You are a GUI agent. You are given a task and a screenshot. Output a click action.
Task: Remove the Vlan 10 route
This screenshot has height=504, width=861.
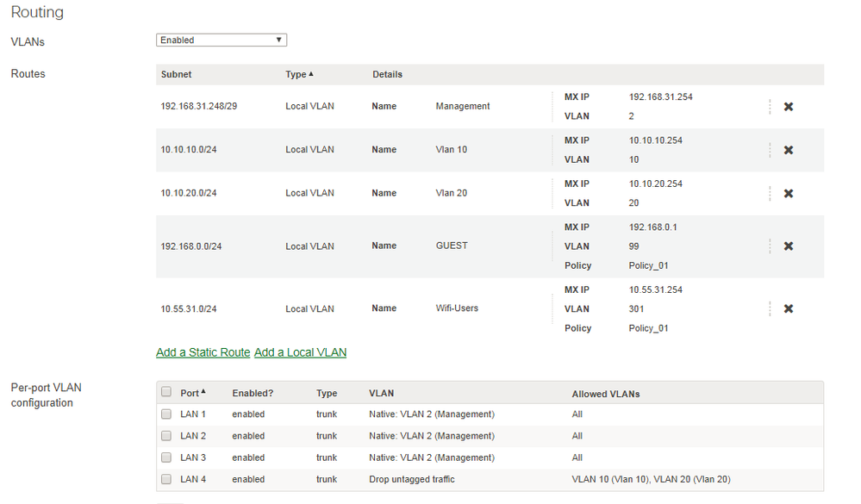(788, 150)
